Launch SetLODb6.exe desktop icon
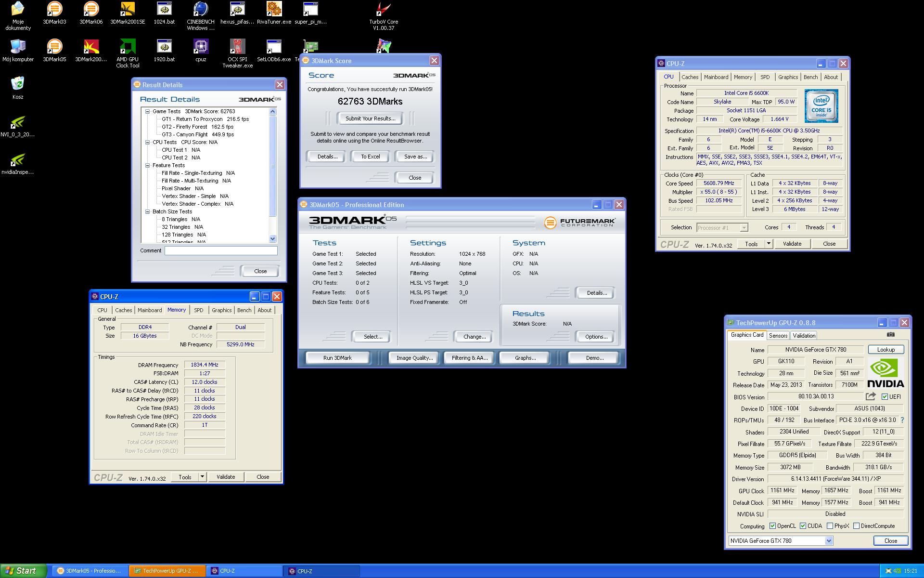Image resolution: width=924 pixels, height=578 pixels. 274,51
